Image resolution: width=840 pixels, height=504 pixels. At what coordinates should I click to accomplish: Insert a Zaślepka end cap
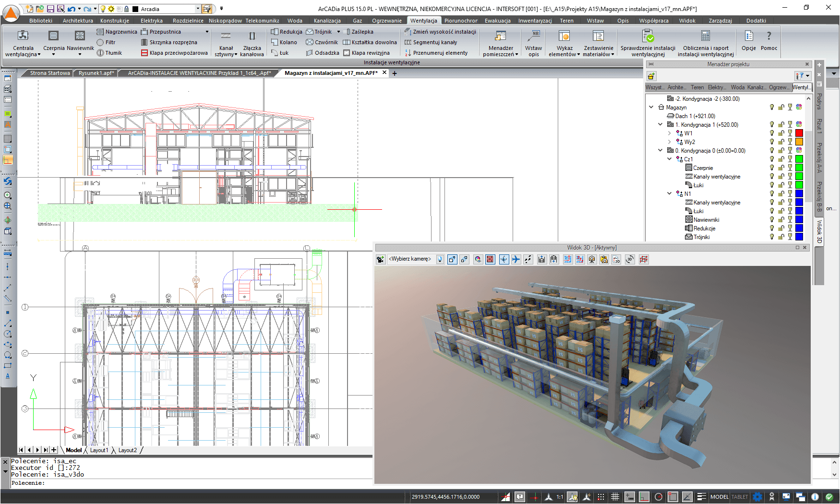coord(359,32)
